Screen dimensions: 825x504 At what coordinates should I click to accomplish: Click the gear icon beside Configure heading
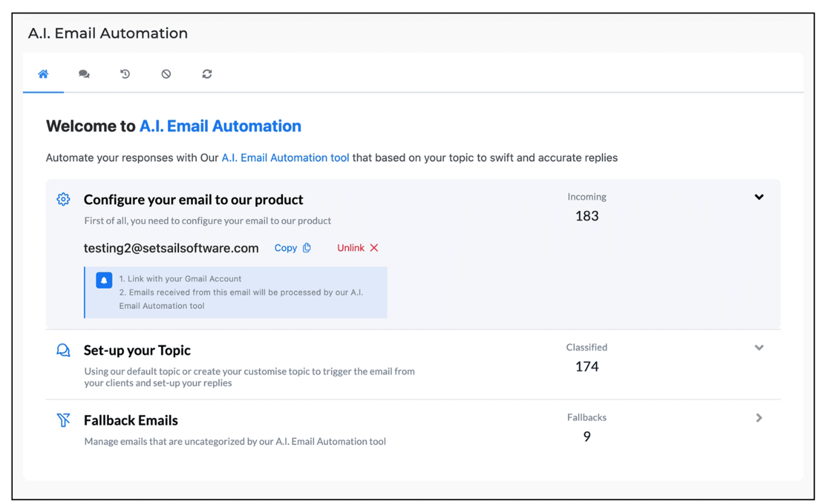pyautogui.click(x=63, y=199)
